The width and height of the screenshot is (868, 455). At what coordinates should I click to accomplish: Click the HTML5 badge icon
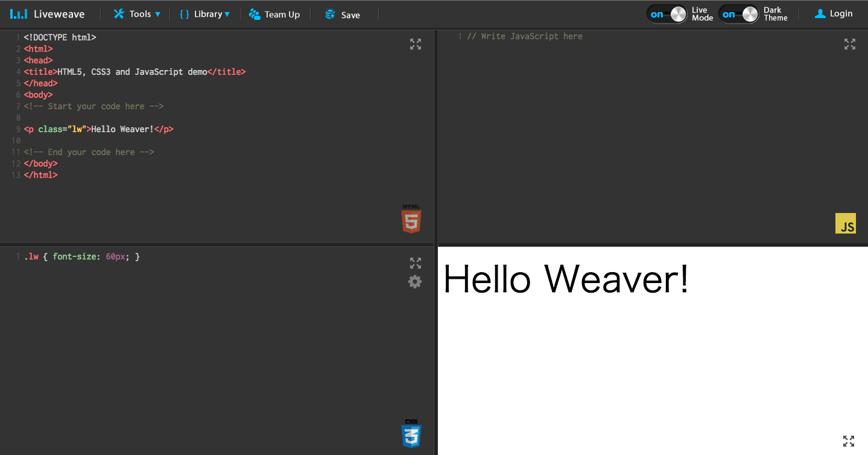tap(410, 220)
